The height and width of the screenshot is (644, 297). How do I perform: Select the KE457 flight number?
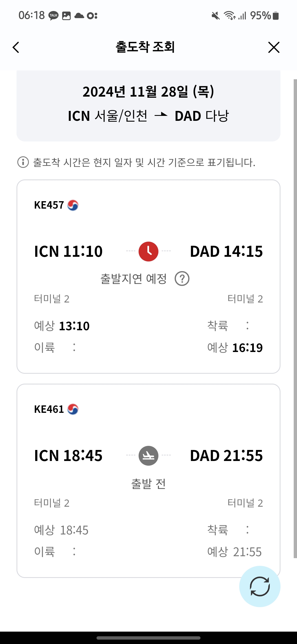pyautogui.click(x=49, y=205)
